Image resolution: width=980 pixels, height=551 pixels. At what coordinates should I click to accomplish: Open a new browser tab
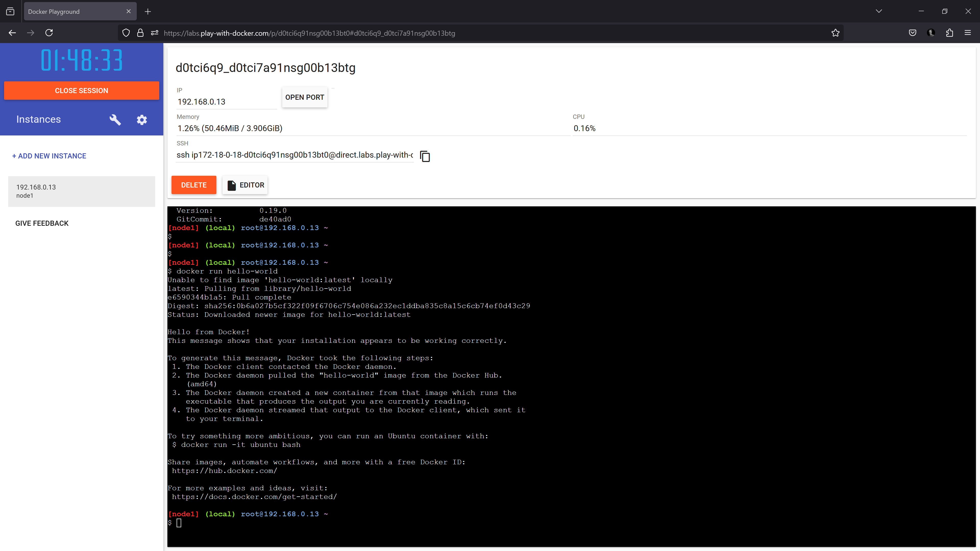[148, 11]
